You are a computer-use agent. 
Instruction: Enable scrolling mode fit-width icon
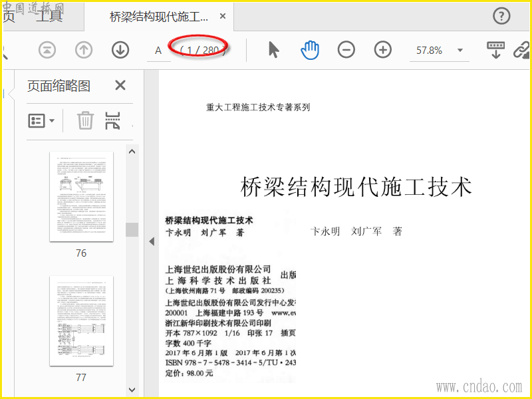495,51
